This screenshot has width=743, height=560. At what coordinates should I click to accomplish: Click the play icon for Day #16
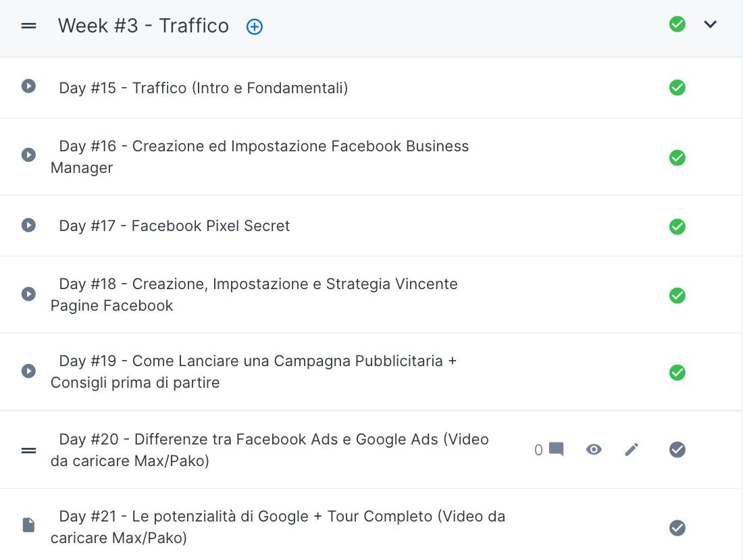pos(28,155)
